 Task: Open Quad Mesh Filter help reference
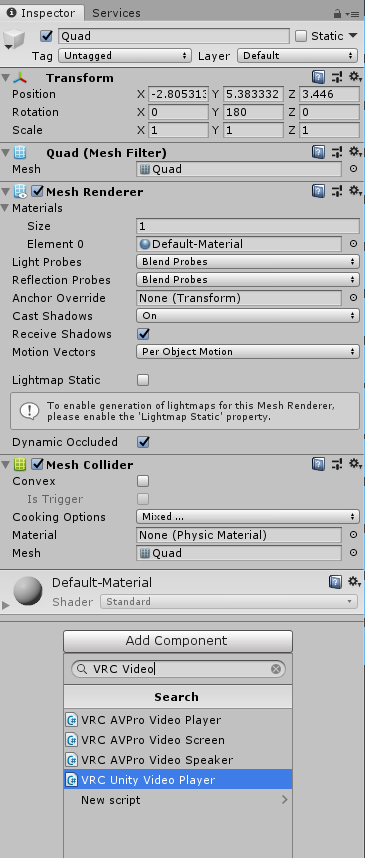point(318,152)
